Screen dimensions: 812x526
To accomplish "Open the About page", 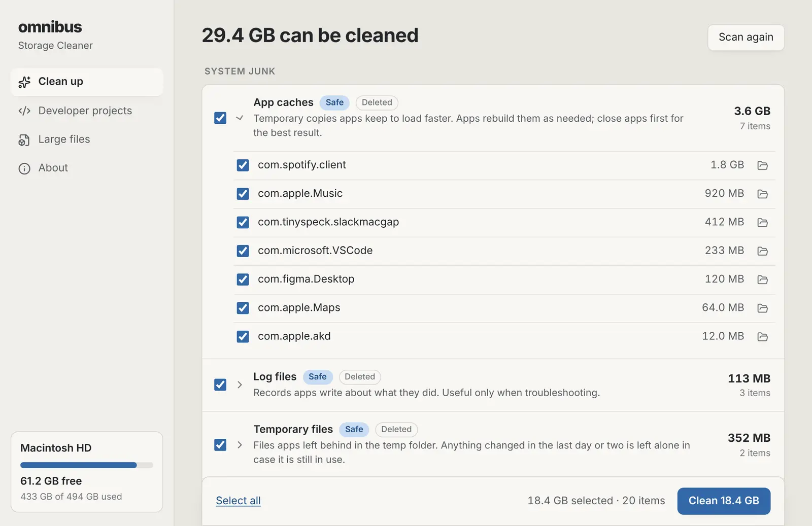I will [x=87, y=168].
